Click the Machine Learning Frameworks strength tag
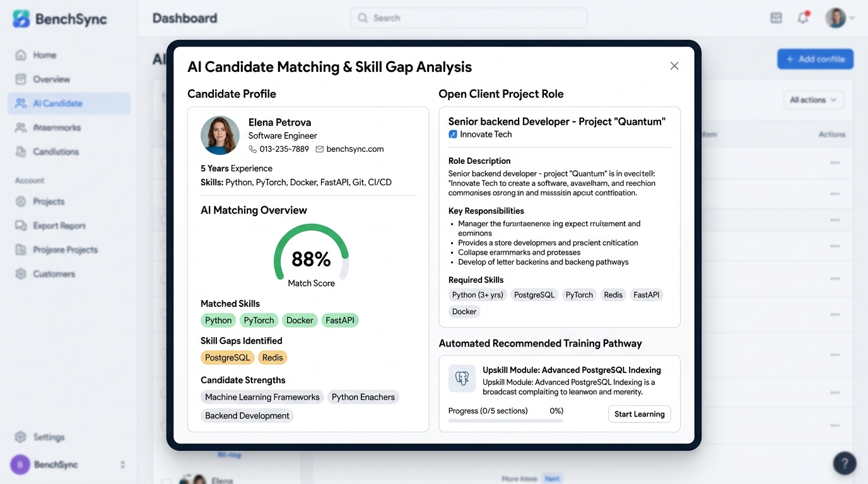868x484 pixels. click(262, 397)
